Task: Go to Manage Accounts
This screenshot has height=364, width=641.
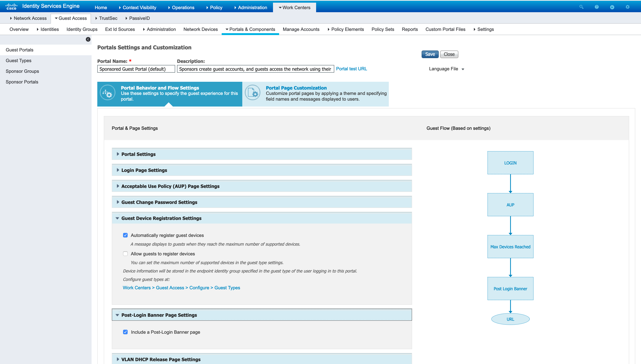Action: click(301, 29)
